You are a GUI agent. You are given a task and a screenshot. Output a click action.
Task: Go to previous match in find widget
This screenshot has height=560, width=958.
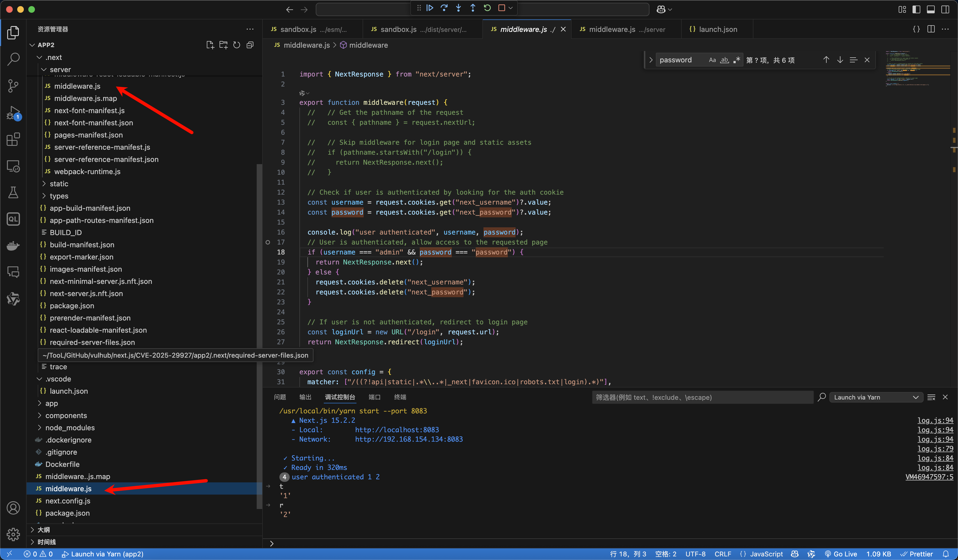(826, 60)
